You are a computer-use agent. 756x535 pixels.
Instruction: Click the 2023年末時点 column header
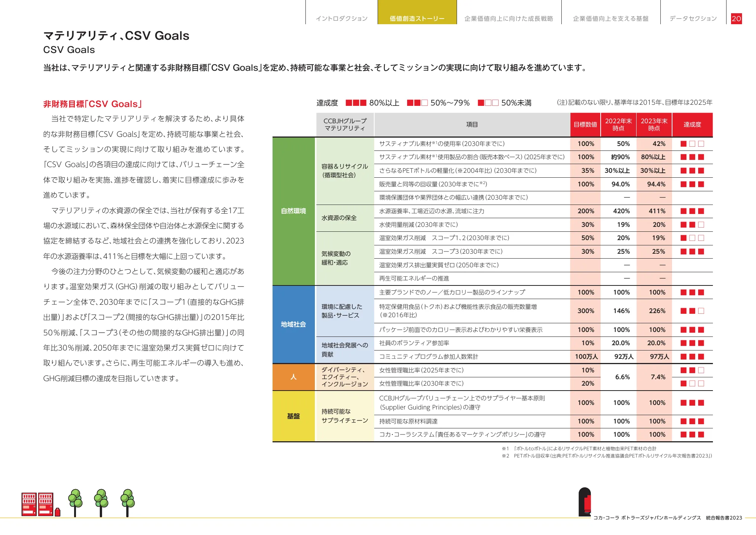click(654, 124)
